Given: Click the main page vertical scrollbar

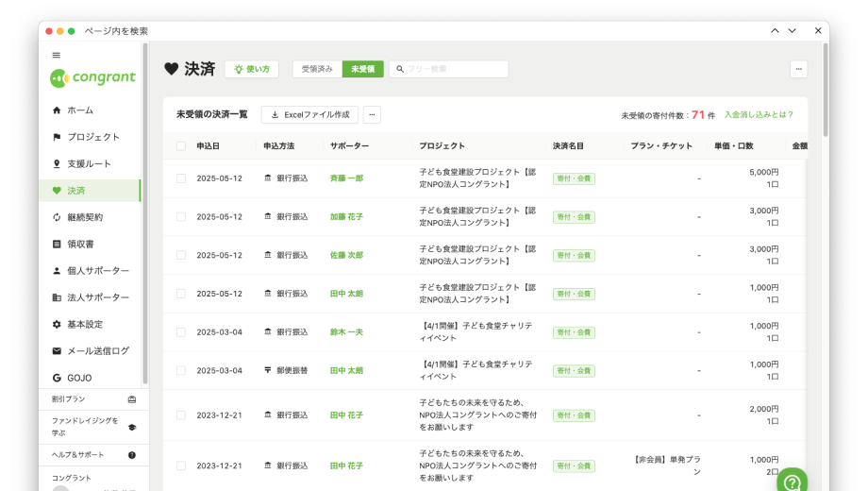Looking at the screenshot, I should coord(826,91).
